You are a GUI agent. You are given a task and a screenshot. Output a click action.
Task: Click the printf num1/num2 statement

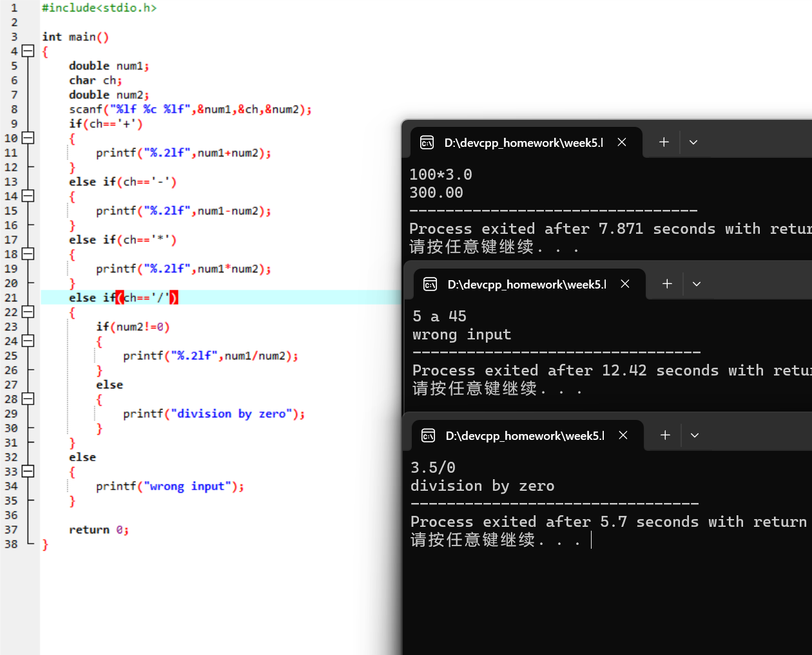click(x=211, y=356)
